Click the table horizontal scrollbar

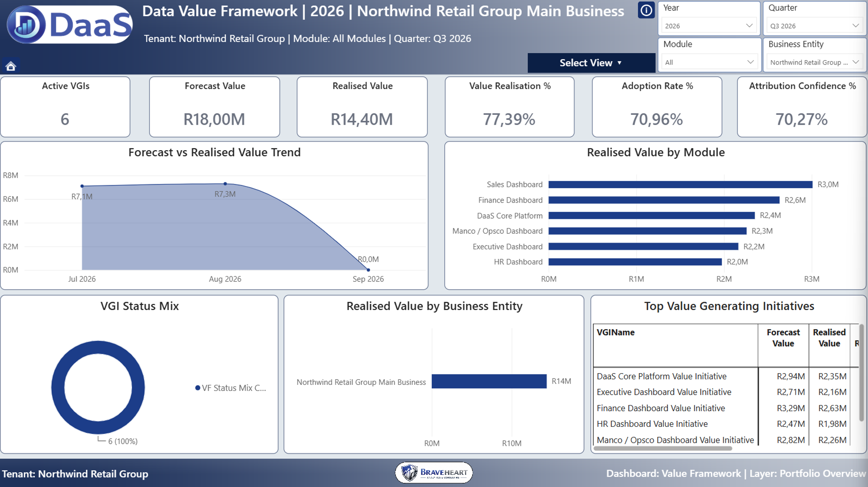[x=663, y=448]
